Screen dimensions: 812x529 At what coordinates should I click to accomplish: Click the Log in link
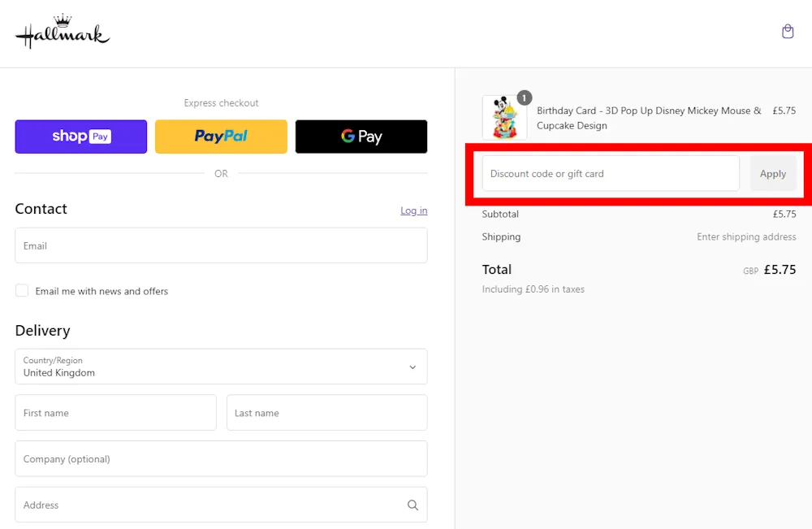[413, 210]
